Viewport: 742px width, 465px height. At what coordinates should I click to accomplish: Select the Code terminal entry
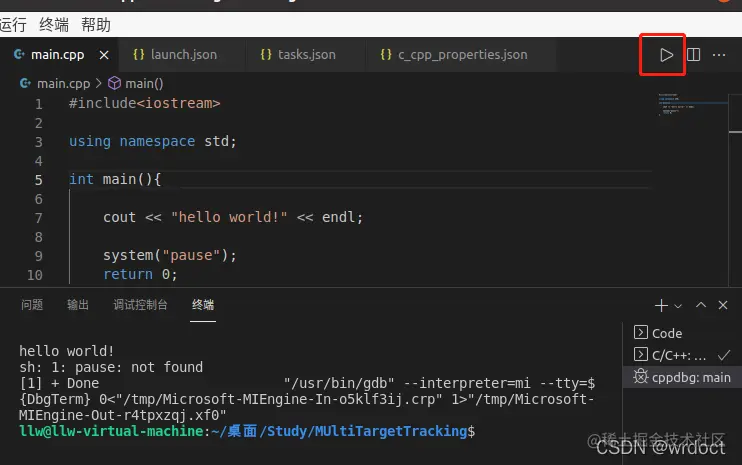point(682,333)
